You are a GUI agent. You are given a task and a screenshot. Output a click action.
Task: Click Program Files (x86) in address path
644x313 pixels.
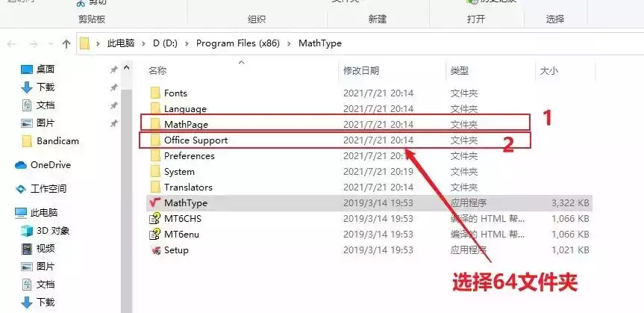[239, 43]
